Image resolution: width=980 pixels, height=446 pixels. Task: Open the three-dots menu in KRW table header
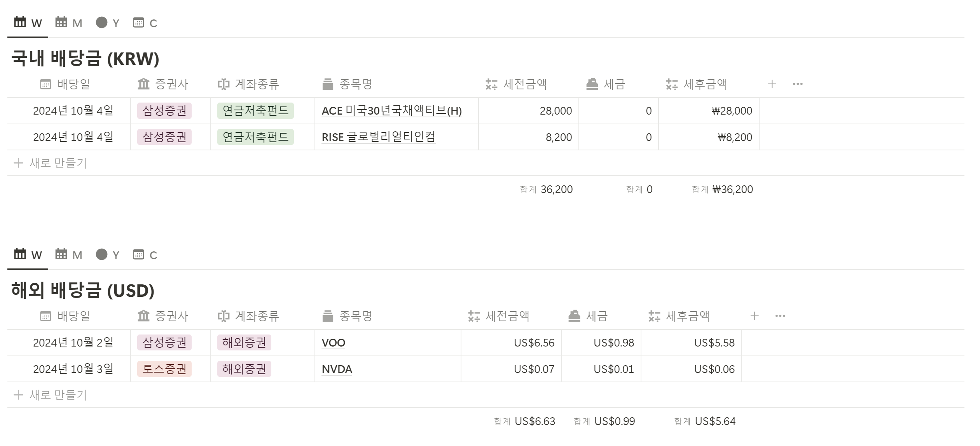pyautogui.click(x=797, y=84)
